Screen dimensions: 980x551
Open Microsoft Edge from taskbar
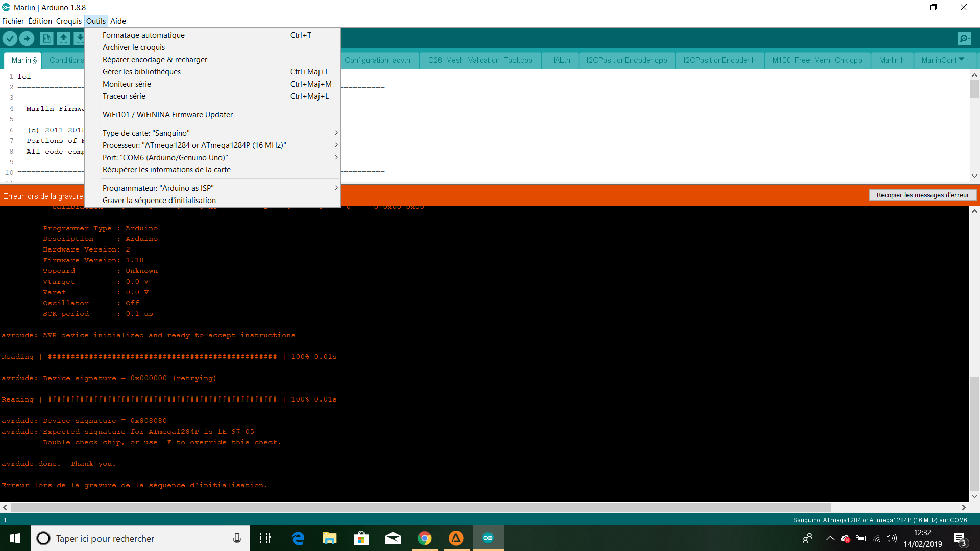click(298, 538)
